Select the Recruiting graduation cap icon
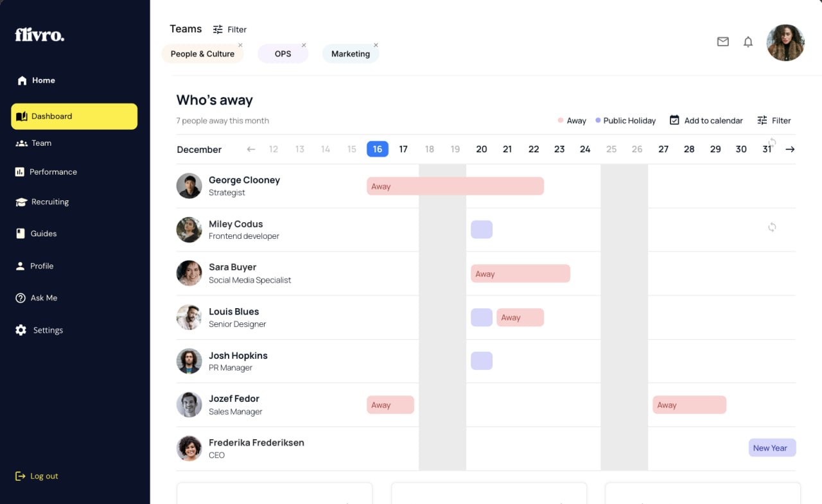 [21, 202]
